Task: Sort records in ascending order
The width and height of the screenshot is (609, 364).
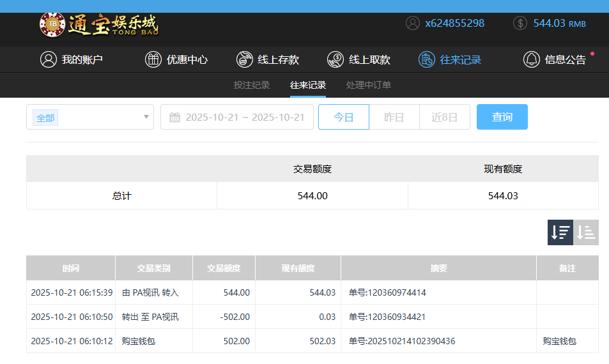Action: [x=586, y=232]
